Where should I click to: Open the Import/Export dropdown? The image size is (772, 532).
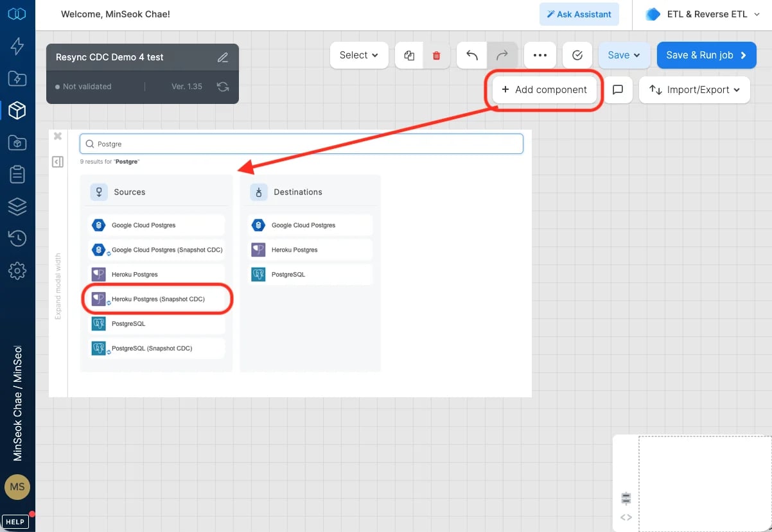coord(695,90)
